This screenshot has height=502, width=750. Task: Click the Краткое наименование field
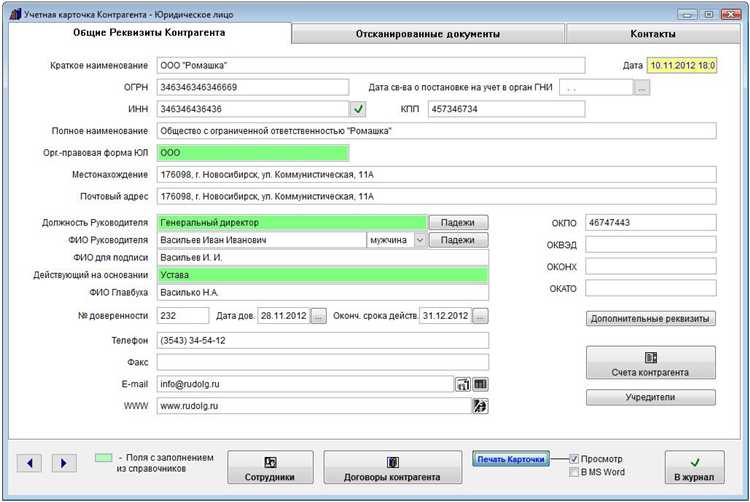371,65
